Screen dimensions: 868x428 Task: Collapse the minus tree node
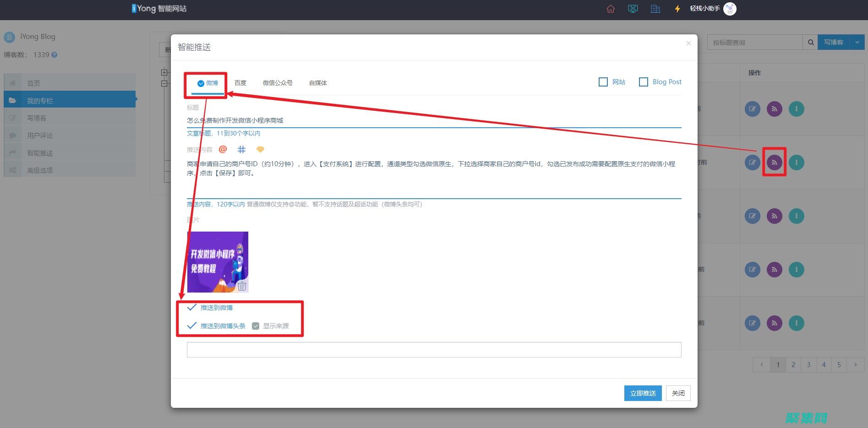[164, 83]
